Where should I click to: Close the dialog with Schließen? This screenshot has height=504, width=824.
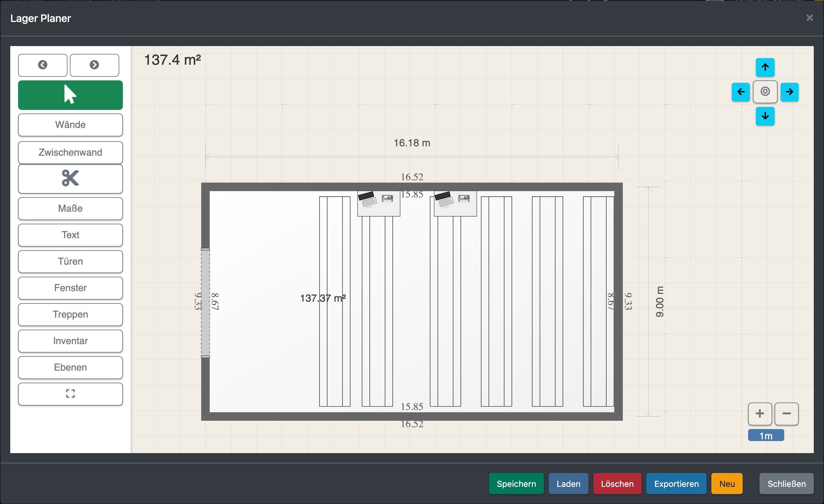(x=786, y=483)
